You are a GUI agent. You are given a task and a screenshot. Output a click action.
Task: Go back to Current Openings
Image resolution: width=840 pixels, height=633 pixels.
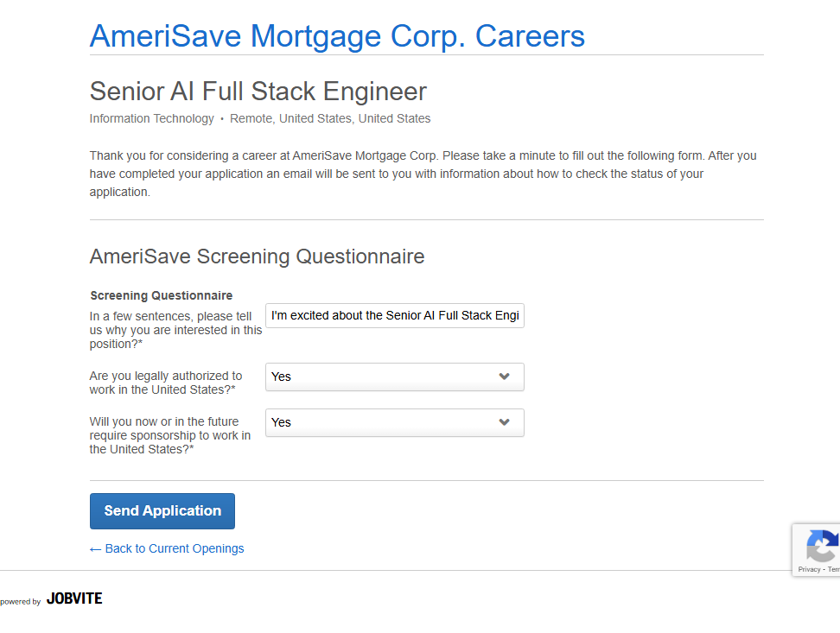point(174,548)
